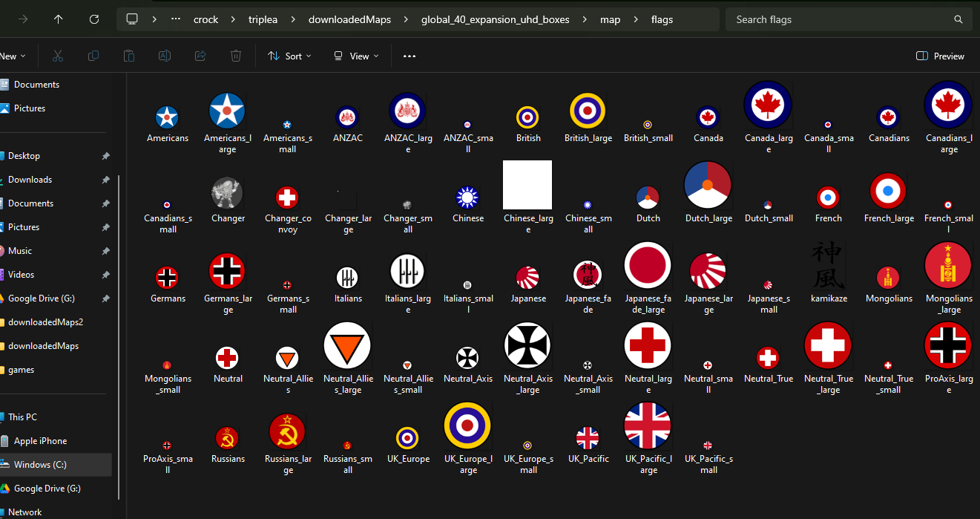Navigate to downloadedMaps in breadcrumb
Image resolution: width=980 pixels, height=519 pixels.
349,19
